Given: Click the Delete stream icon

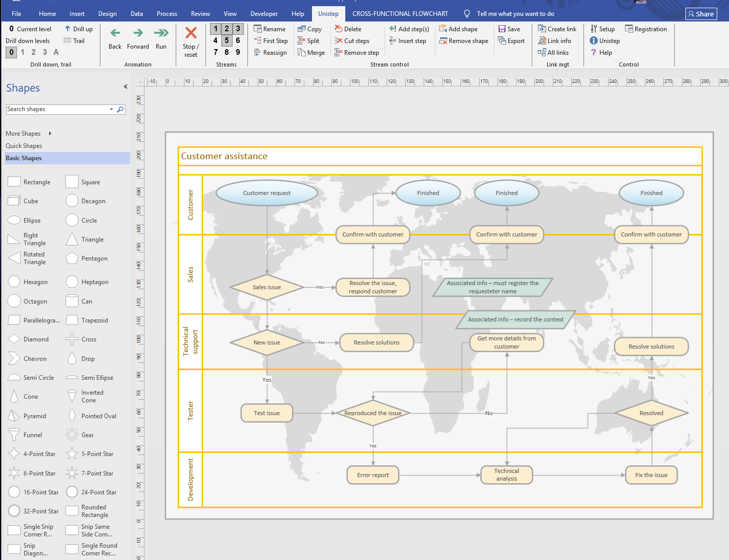Looking at the screenshot, I should click(339, 29).
